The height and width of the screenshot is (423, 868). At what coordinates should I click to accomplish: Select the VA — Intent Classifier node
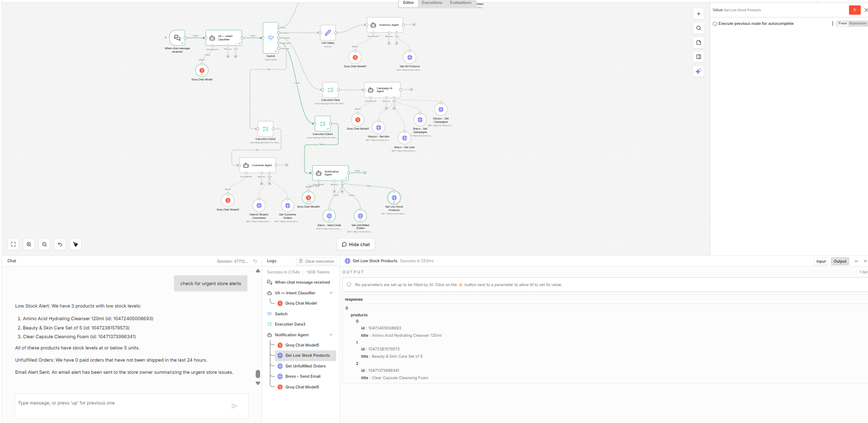(224, 38)
